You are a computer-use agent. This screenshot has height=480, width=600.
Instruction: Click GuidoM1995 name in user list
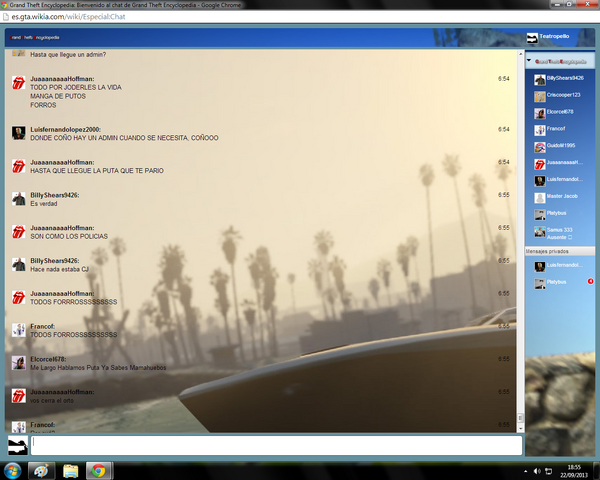tap(561, 145)
